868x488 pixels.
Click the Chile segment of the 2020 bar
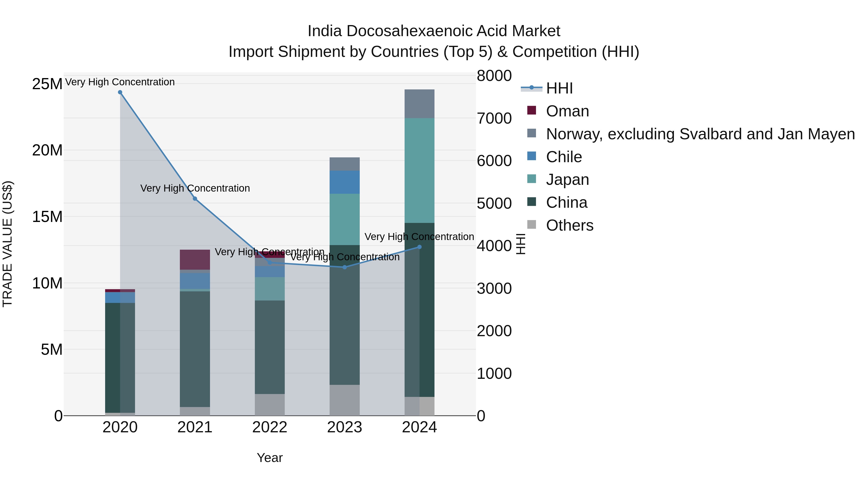[x=120, y=297]
